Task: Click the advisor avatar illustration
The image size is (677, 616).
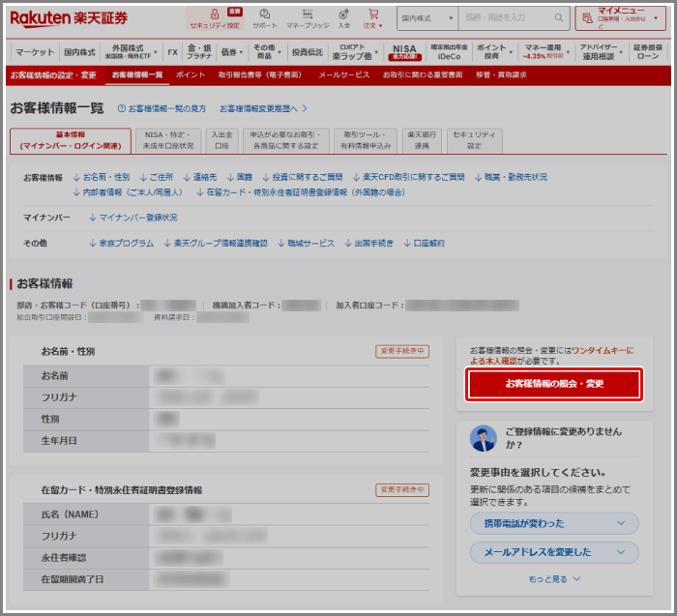Action: pyautogui.click(x=484, y=439)
